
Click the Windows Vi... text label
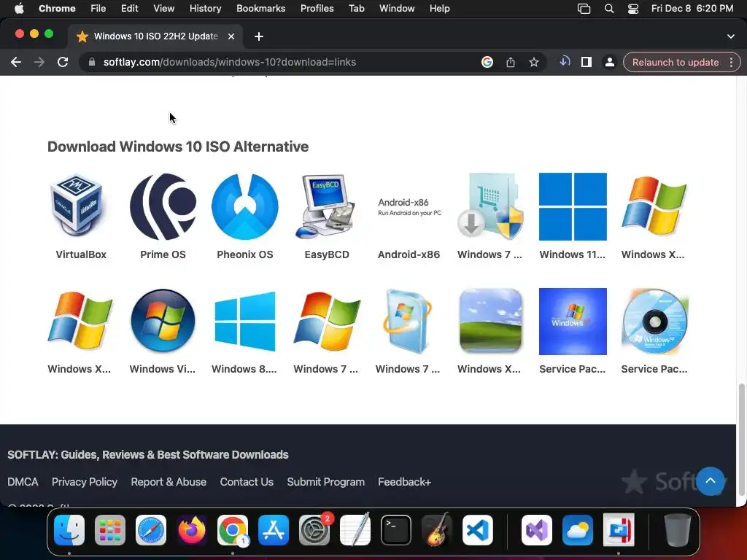(x=163, y=369)
